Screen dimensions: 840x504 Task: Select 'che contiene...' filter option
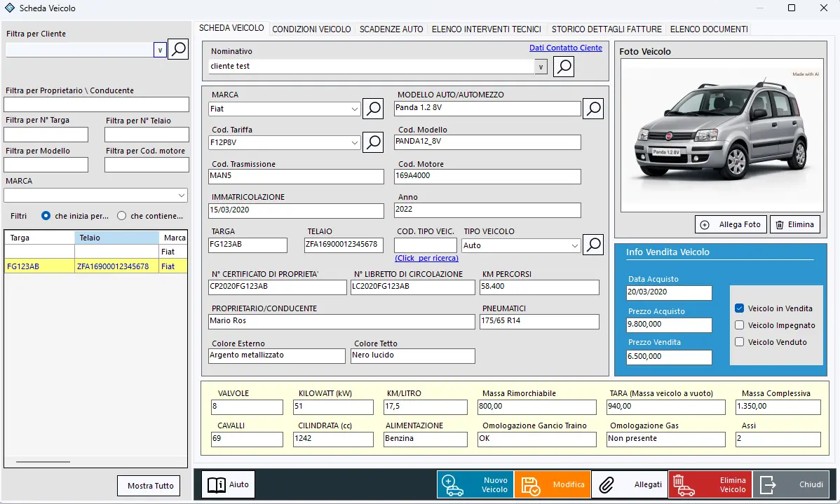pyautogui.click(x=121, y=216)
